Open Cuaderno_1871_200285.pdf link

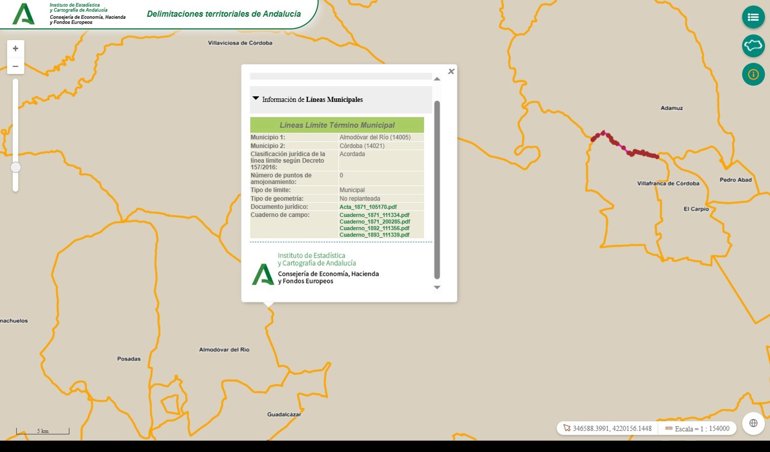375,222
